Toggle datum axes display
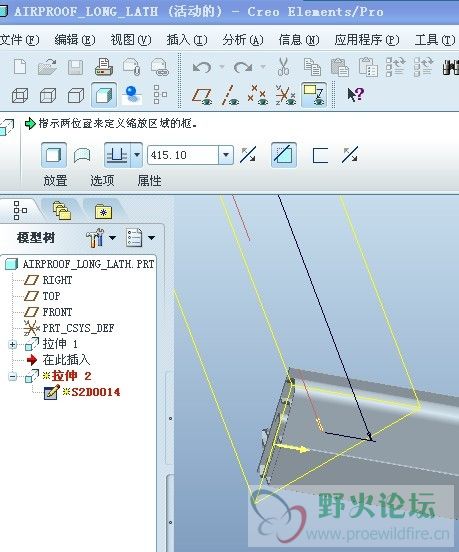This screenshot has width=459, height=552. click(230, 95)
